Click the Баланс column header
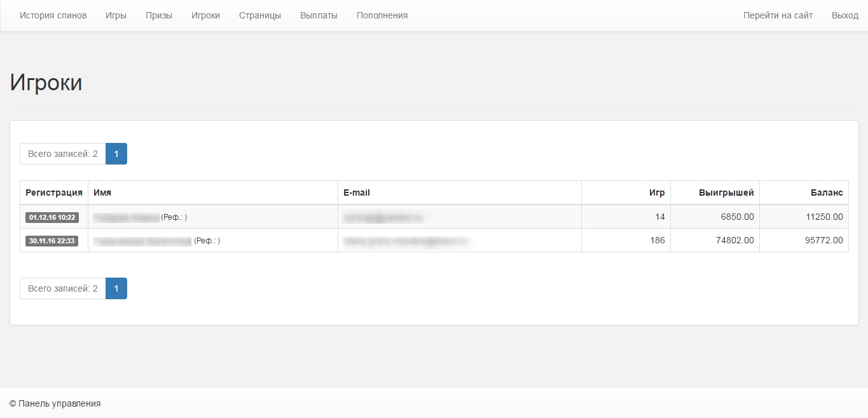 tap(826, 192)
